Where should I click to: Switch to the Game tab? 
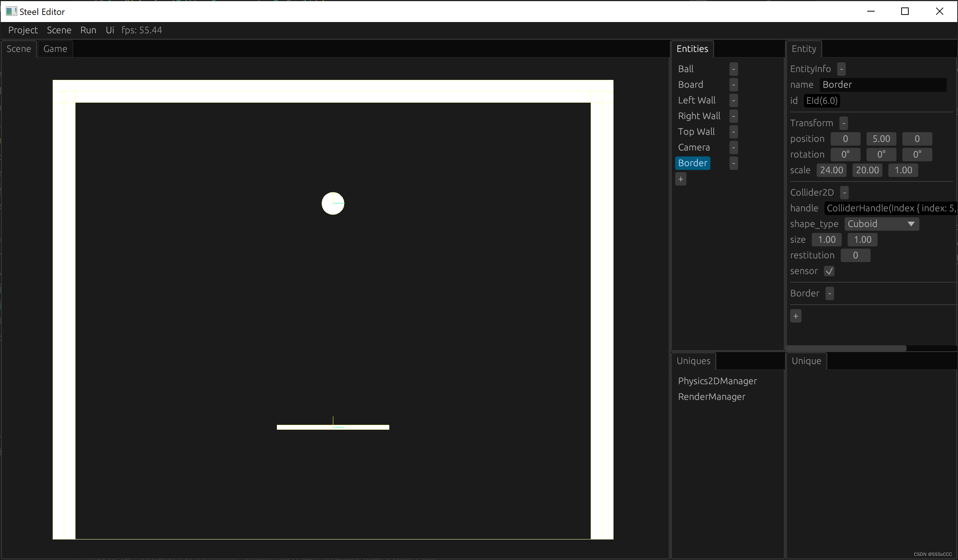[x=55, y=49]
